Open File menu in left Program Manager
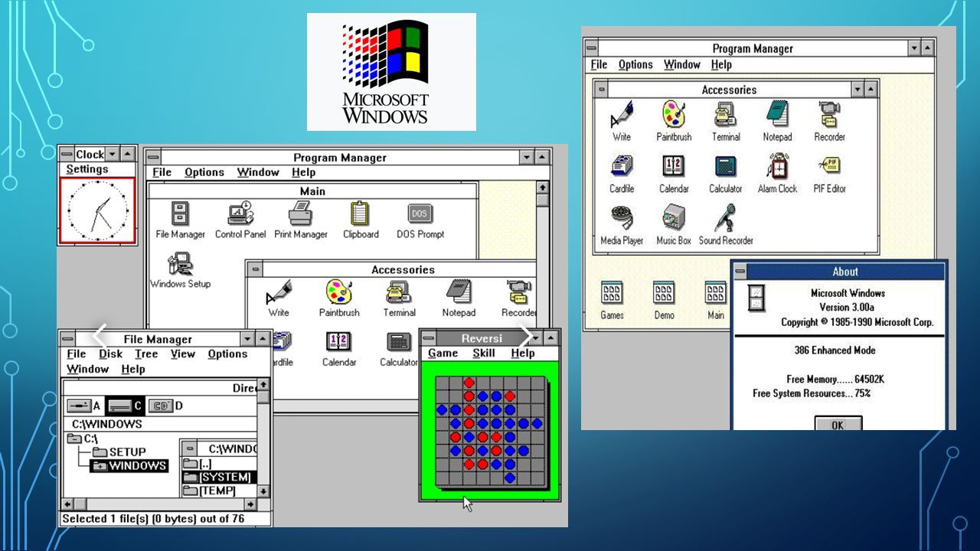980x551 pixels. click(x=162, y=173)
